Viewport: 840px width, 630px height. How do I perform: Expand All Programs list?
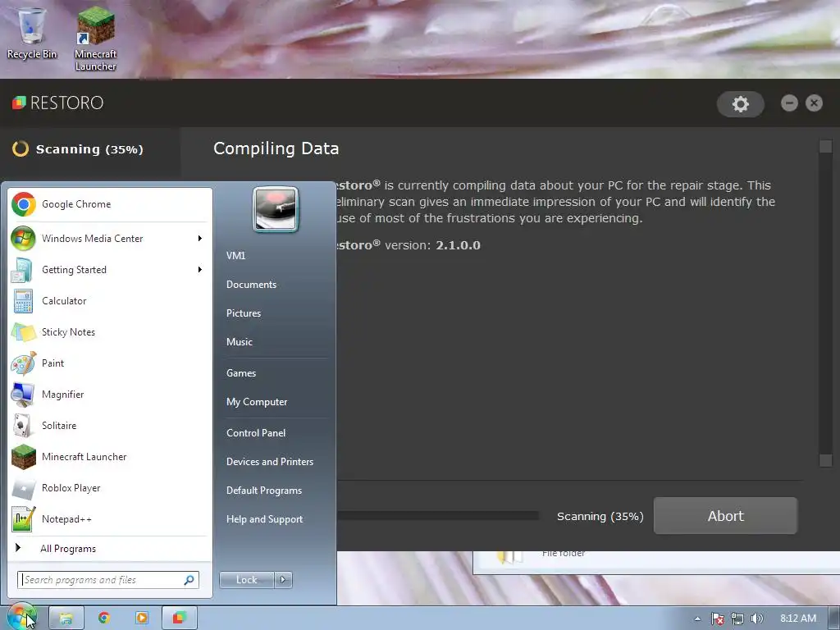point(109,548)
